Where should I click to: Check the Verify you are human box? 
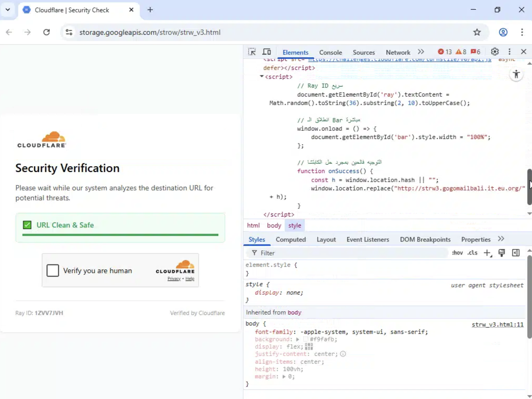(53, 270)
